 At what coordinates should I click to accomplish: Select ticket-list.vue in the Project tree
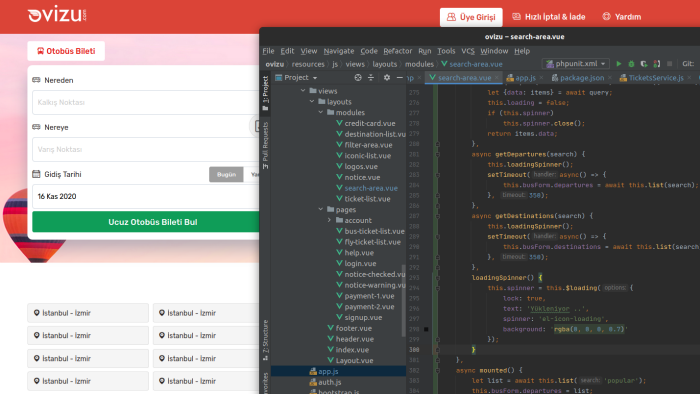click(x=367, y=199)
